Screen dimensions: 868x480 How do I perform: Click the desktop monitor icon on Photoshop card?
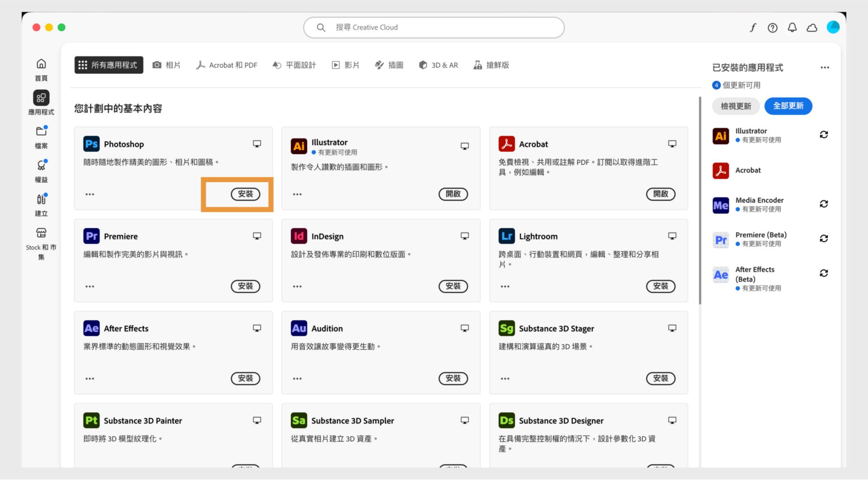tap(257, 144)
